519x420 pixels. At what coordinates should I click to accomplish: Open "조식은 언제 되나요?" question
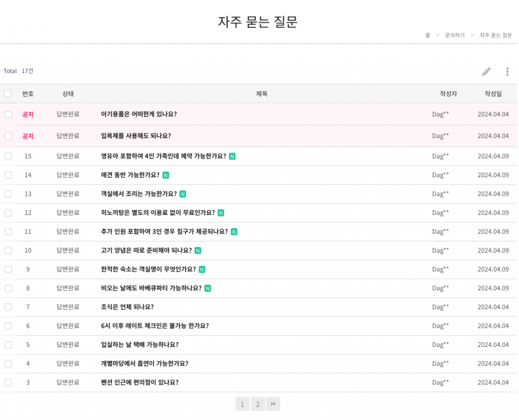(x=127, y=307)
